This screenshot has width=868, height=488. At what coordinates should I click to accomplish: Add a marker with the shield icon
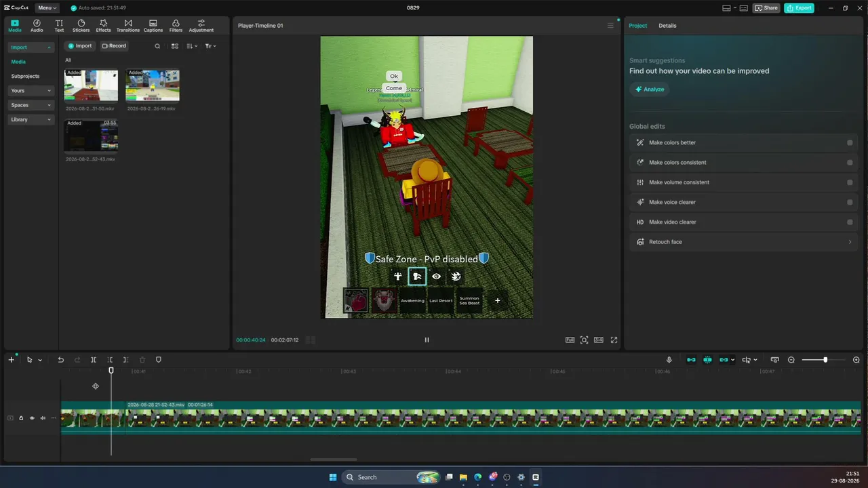pos(159,360)
